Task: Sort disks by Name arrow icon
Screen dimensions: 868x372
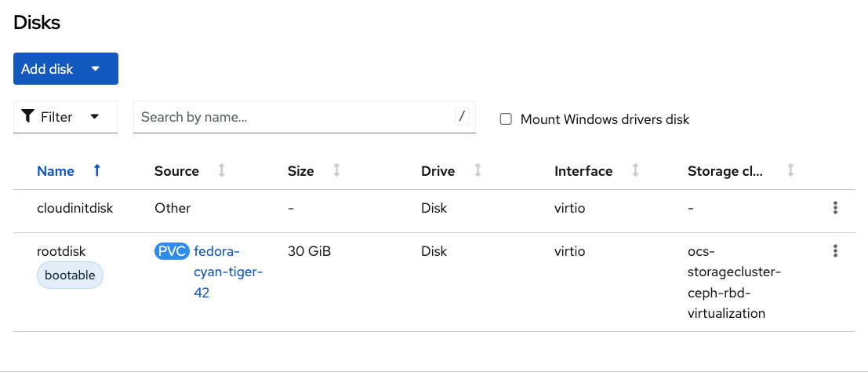Action: (x=97, y=170)
